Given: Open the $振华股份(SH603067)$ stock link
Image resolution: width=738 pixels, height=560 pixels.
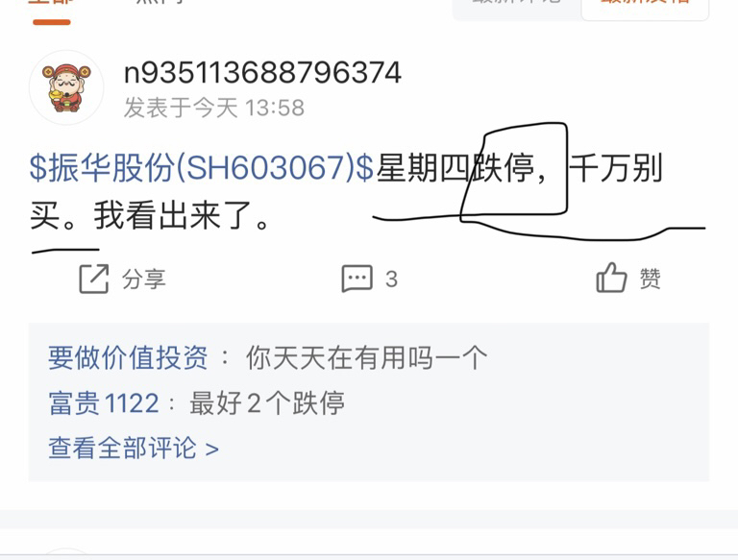Looking at the screenshot, I should (202, 168).
